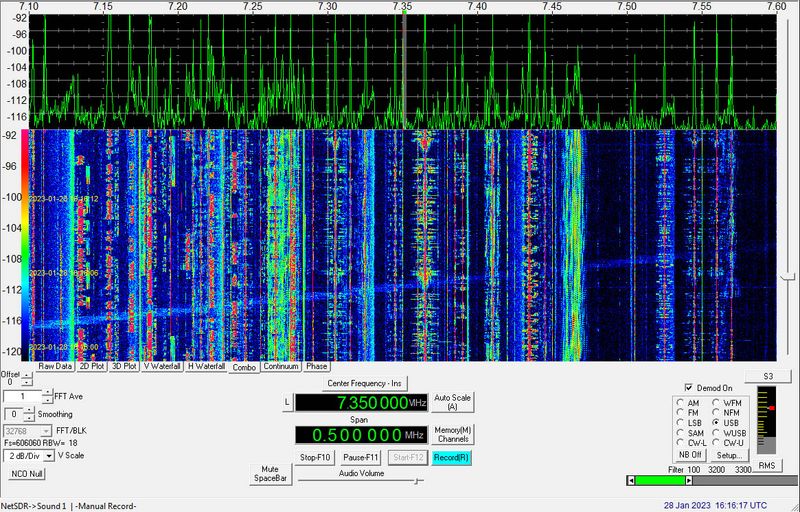Viewport: 800px width, 512px height.
Task: Open the Continuum tab
Action: [x=281, y=366]
